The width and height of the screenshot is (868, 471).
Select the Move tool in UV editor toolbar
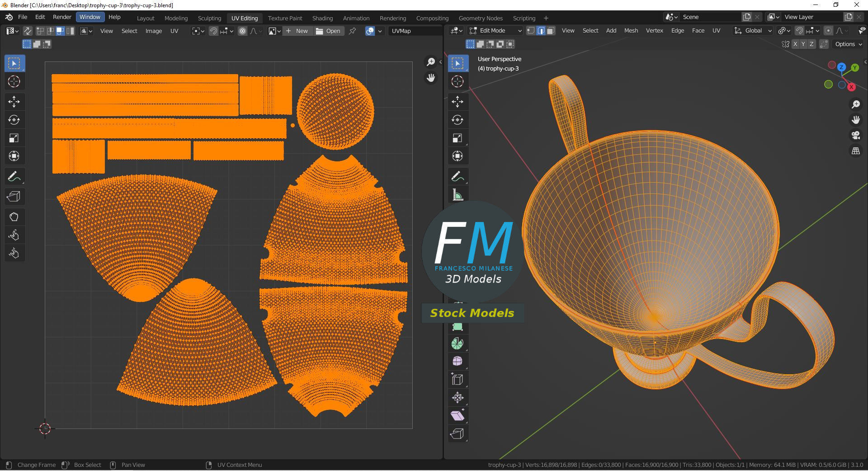[14, 102]
